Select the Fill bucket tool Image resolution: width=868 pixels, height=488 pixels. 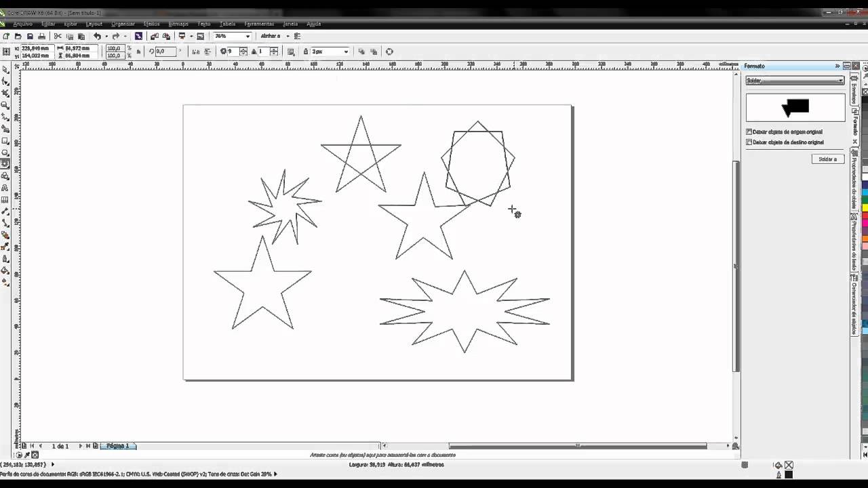coord(5,270)
